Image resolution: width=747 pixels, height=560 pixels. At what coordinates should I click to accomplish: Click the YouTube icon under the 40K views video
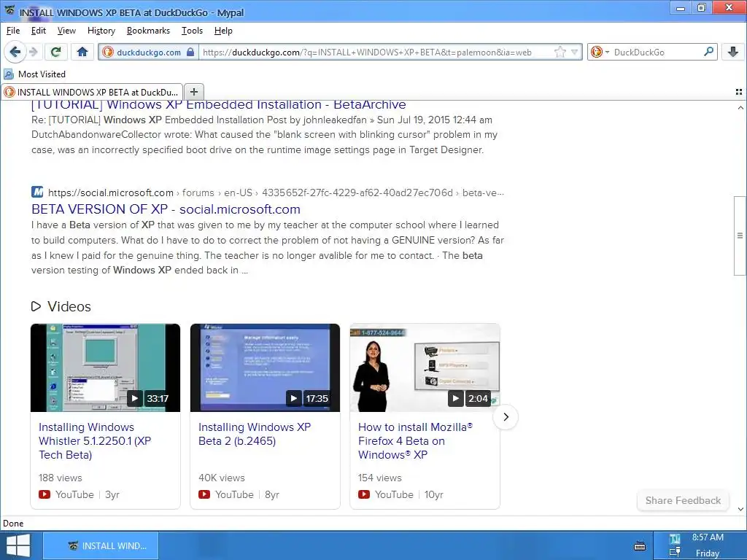204,494
